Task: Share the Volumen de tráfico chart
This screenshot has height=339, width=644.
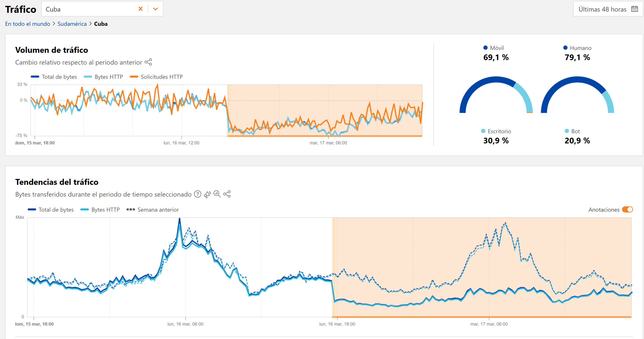Action: point(148,62)
